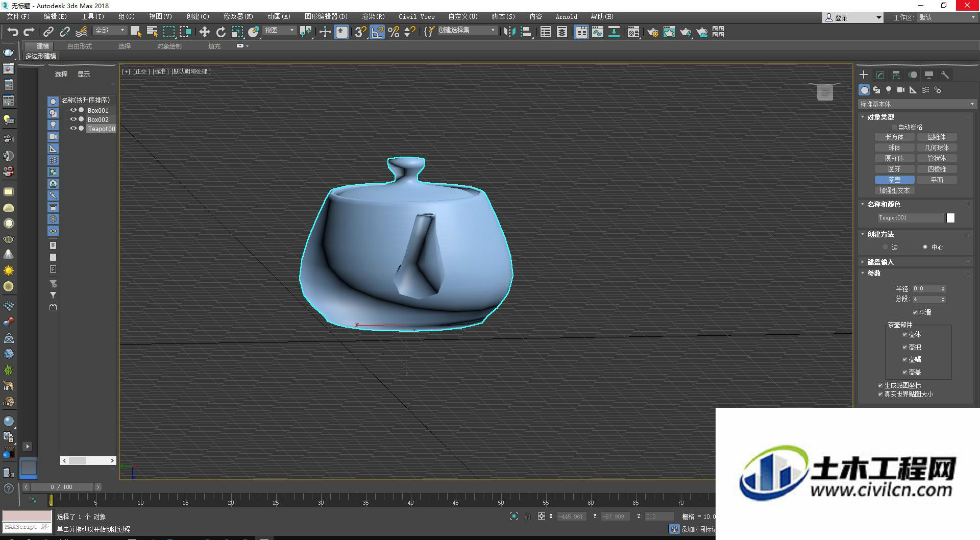
Task: Switch to the 对象绘制 ribbon tab
Action: point(169,46)
